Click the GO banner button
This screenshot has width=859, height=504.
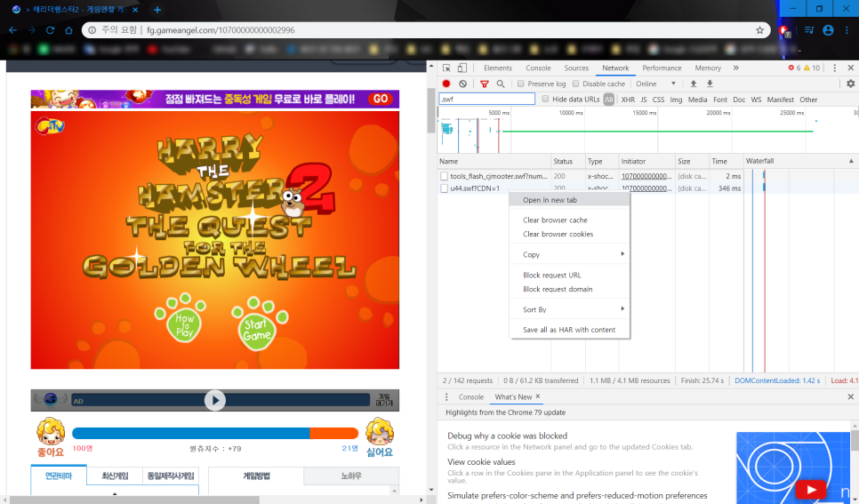(x=381, y=99)
